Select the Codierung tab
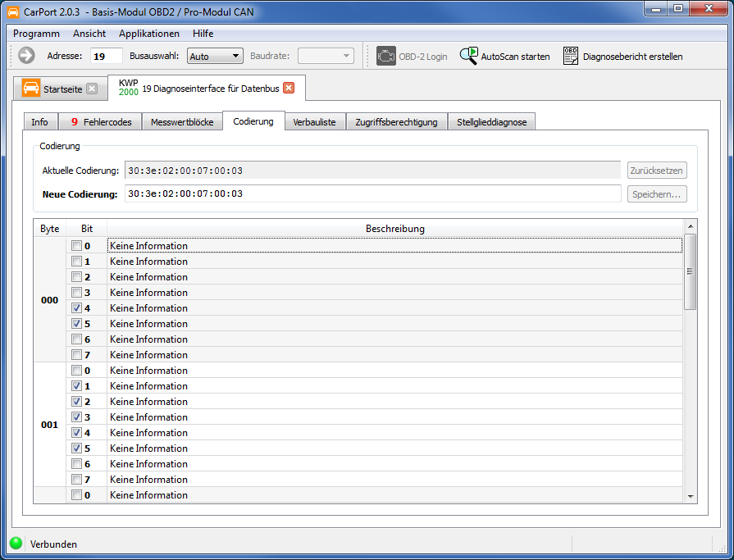The image size is (734, 560). (253, 121)
